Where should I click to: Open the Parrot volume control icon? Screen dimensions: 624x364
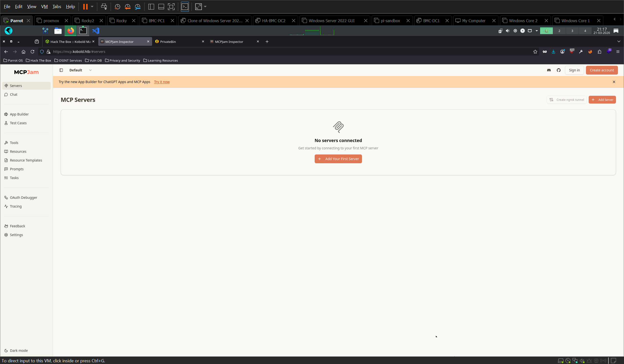point(508,31)
